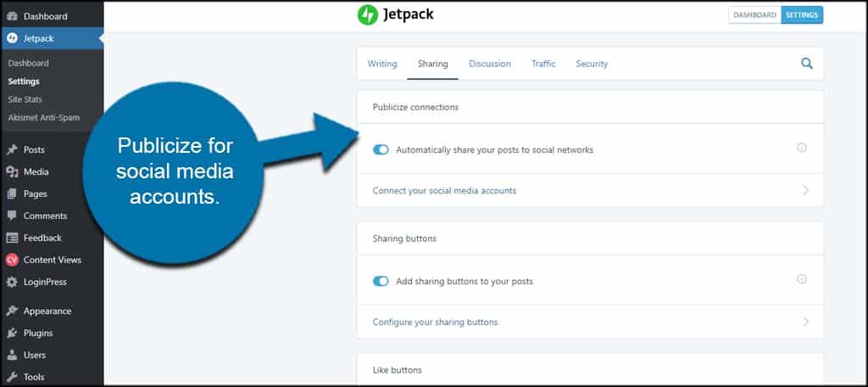This screenshot has height=387, width=868.
Task: Open the Media menu label
Action: tap(36, 172)
